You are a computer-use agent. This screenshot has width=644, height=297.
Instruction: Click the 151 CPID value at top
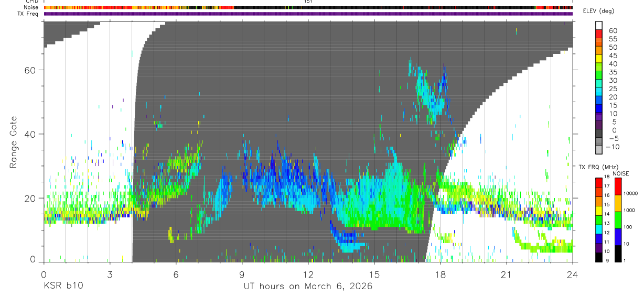pyautogui.click(x=308, y=2)
